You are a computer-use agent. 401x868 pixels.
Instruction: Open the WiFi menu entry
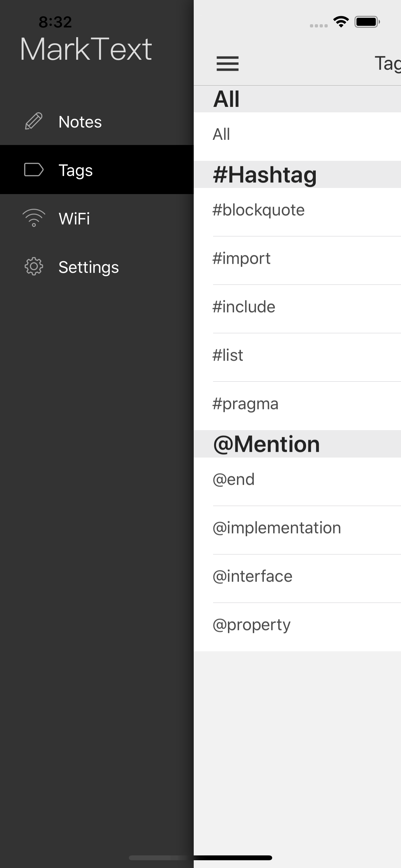point(74,218)
